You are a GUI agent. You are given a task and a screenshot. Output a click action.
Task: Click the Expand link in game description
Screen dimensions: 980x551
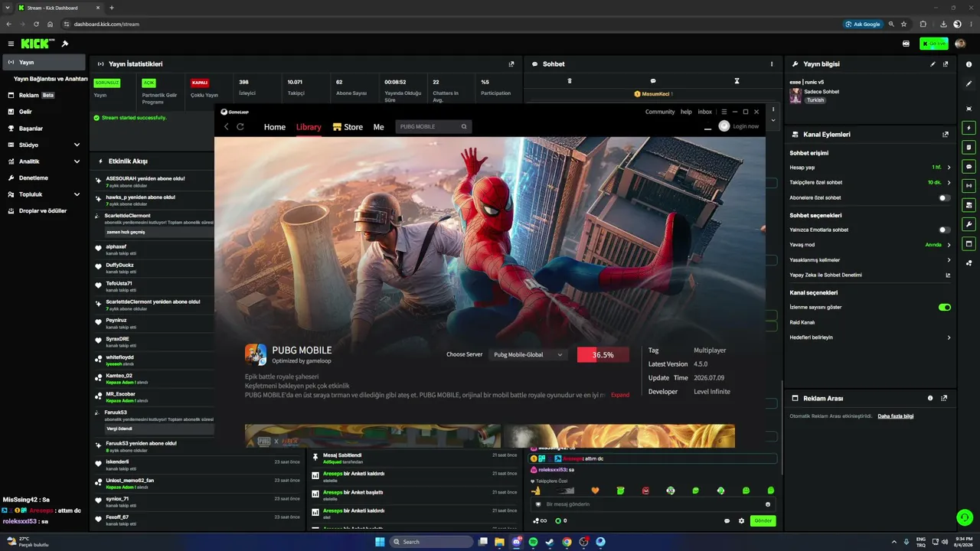click(620, 395)
